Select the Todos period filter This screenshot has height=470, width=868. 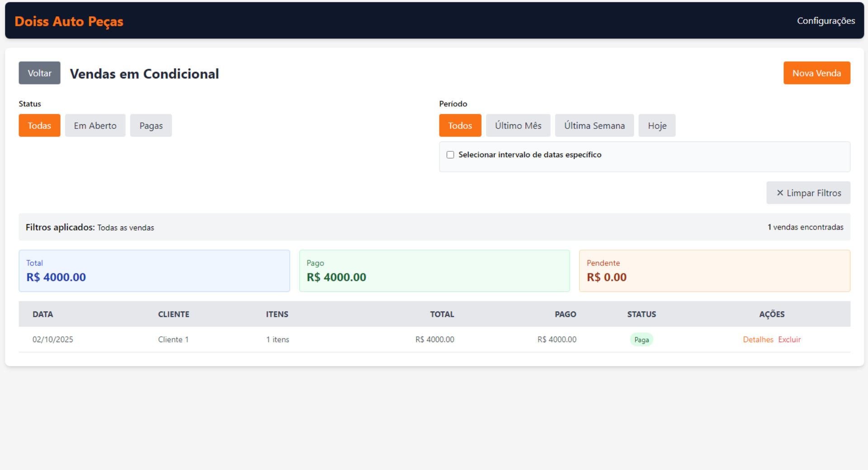tap(460, 126)
